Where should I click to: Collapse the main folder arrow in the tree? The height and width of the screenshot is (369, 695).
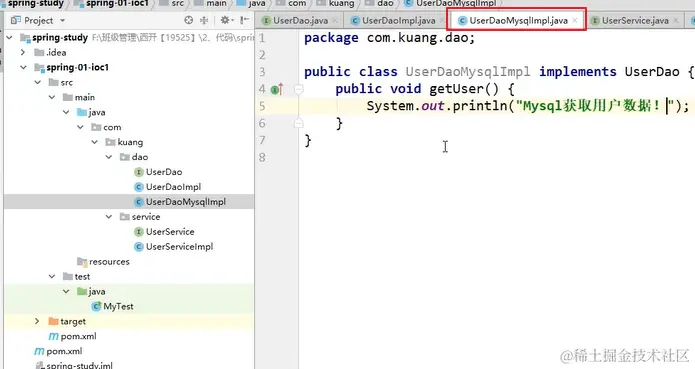point(52,97)
